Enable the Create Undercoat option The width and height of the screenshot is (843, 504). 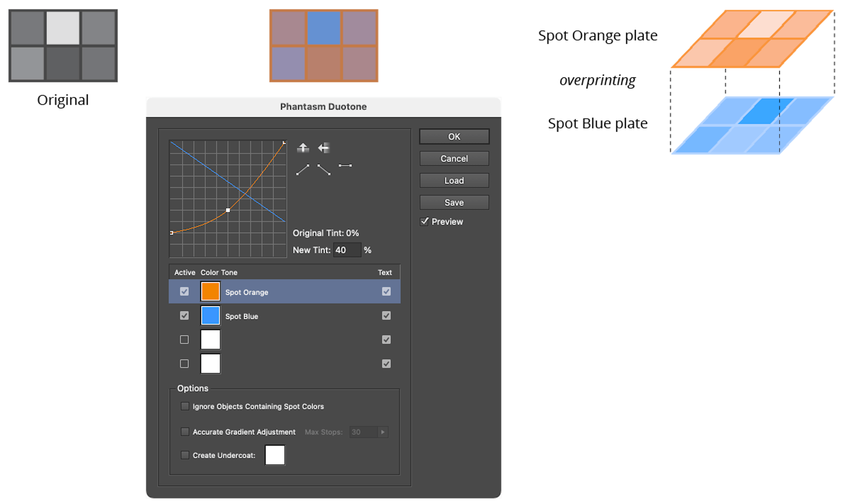(185, 455)
